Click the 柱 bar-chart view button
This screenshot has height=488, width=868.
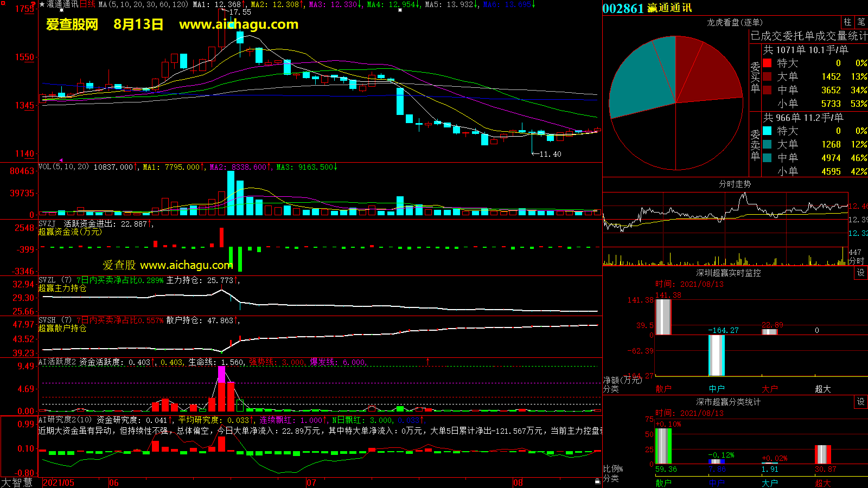(x=847, y=22)
